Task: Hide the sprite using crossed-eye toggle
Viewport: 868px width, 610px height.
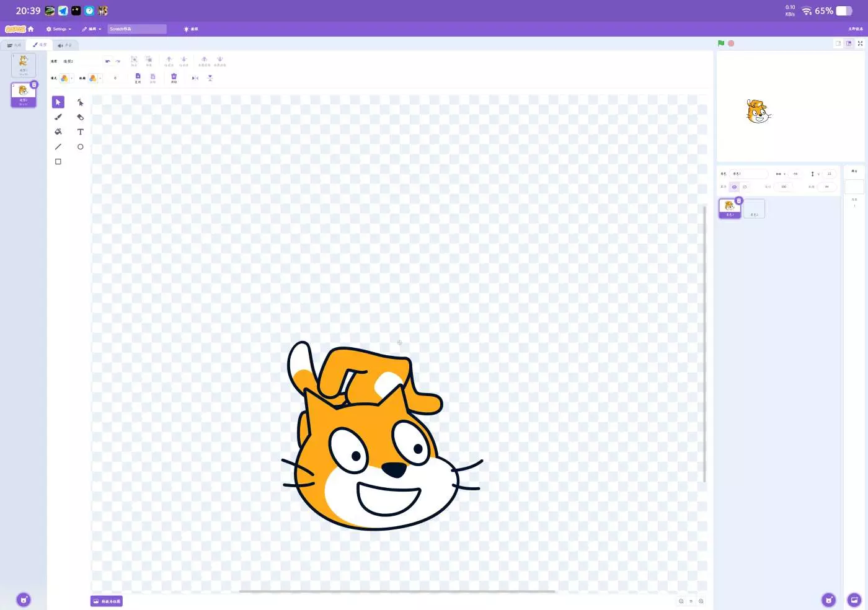Action: (745, 187)
